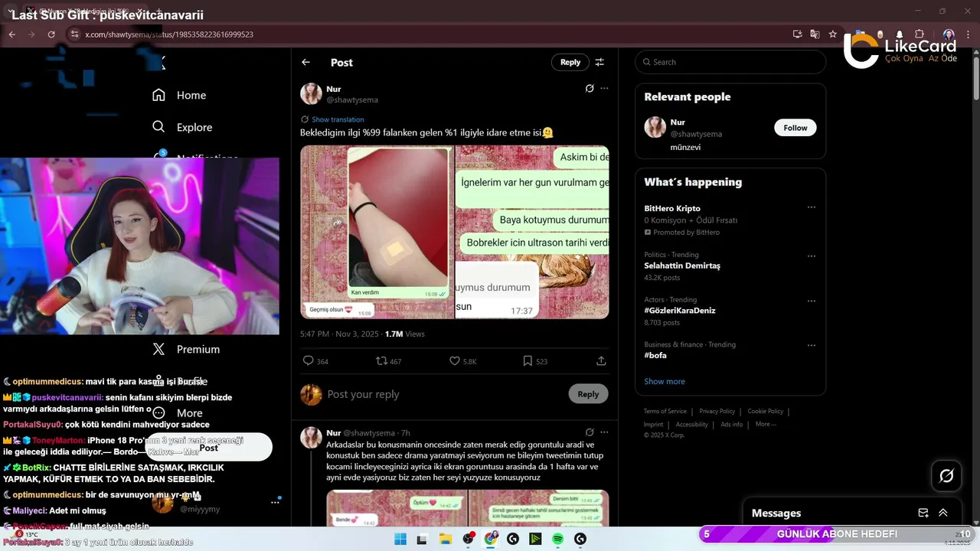Open the Chrome profile avatar
The image size is (980, 551).
pos(949,34)
